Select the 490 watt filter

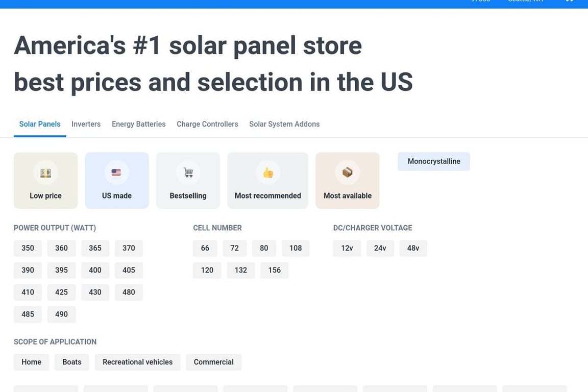pos(61,314)
